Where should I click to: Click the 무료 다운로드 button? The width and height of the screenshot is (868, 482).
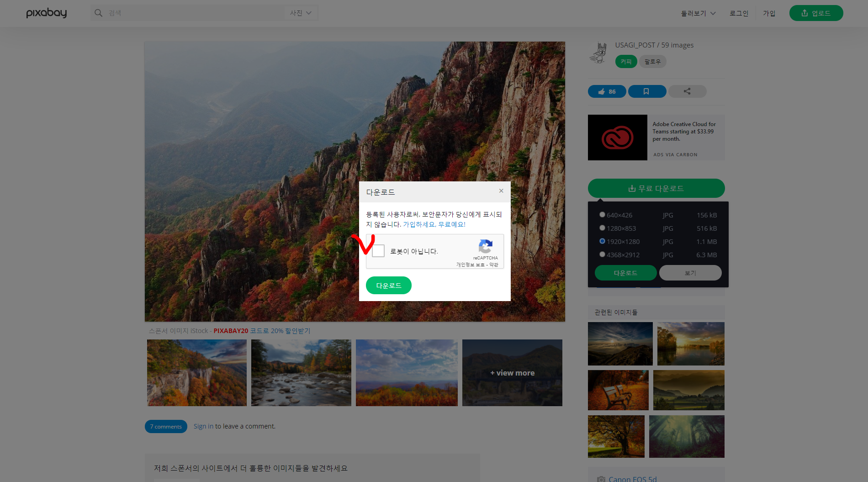656,188
